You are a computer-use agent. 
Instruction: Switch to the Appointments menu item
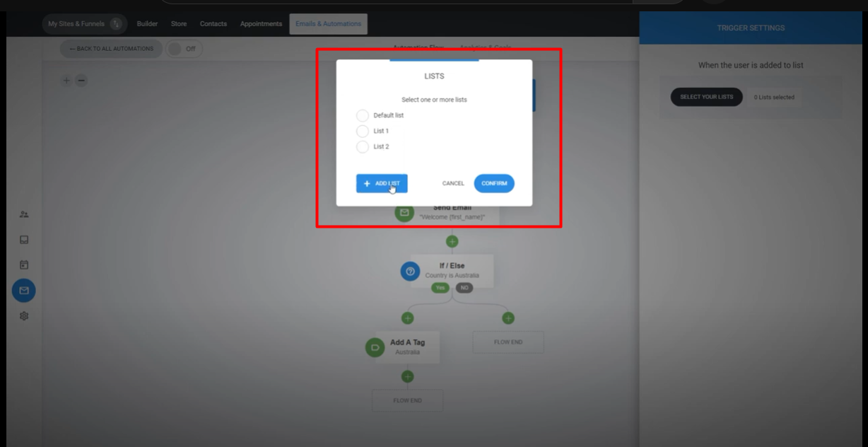261,24
